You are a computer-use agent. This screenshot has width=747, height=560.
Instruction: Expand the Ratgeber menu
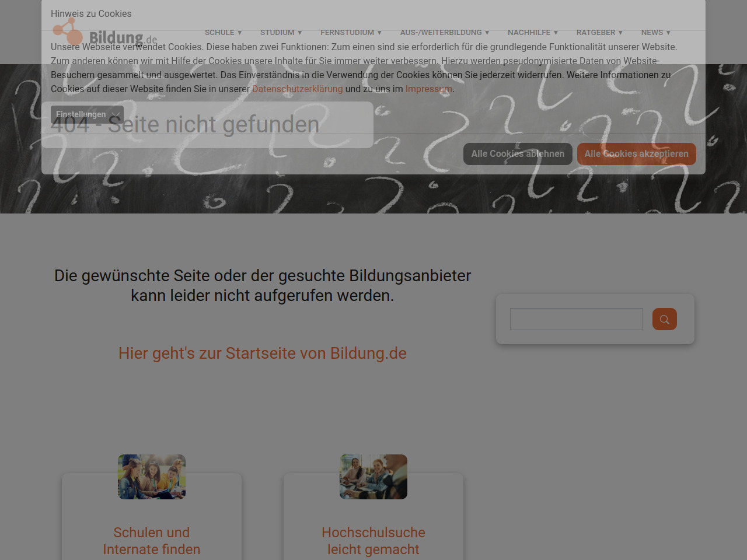point(599,33)
